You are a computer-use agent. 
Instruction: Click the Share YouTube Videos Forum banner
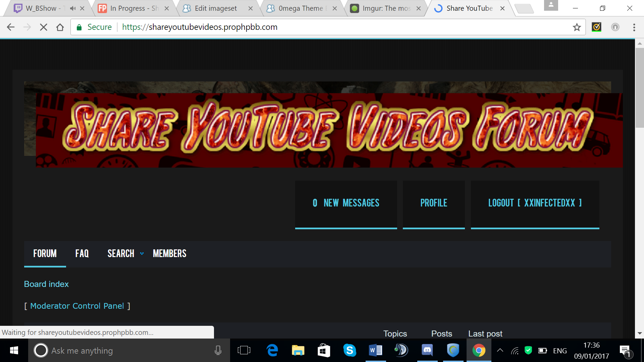click(x=329, y=130)
